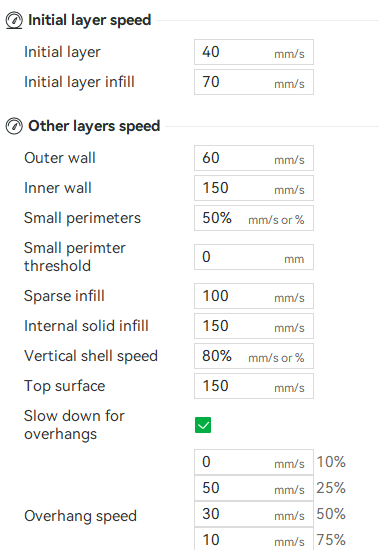Click the Small perimeters percentage field

pos(254,218)
